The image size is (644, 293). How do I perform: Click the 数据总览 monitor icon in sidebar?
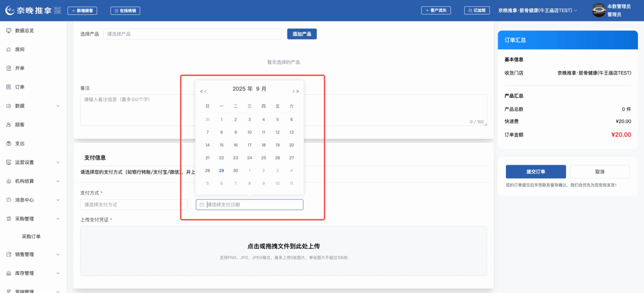pyautogui.click(x=9, y=30)
